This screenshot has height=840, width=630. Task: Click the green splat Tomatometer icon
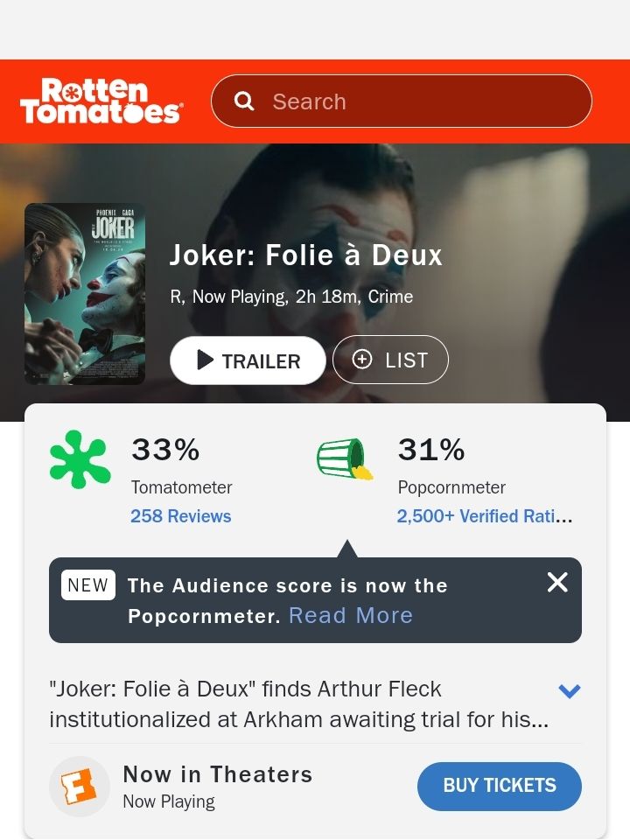80,459
